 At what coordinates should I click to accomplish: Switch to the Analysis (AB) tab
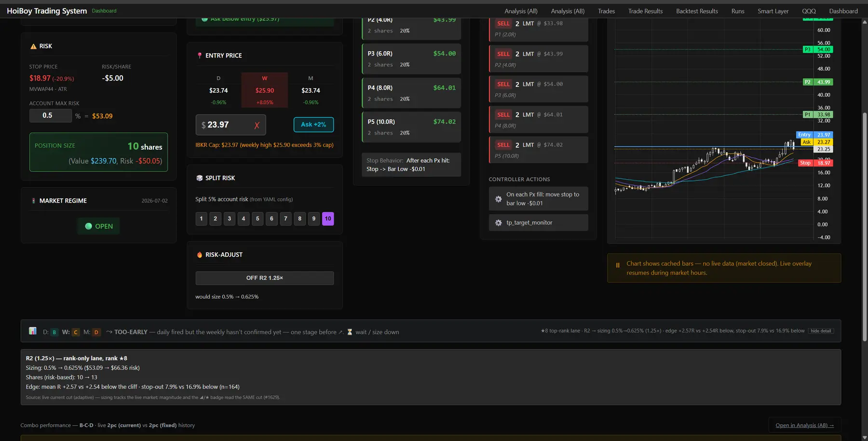(x=568, y=11)
